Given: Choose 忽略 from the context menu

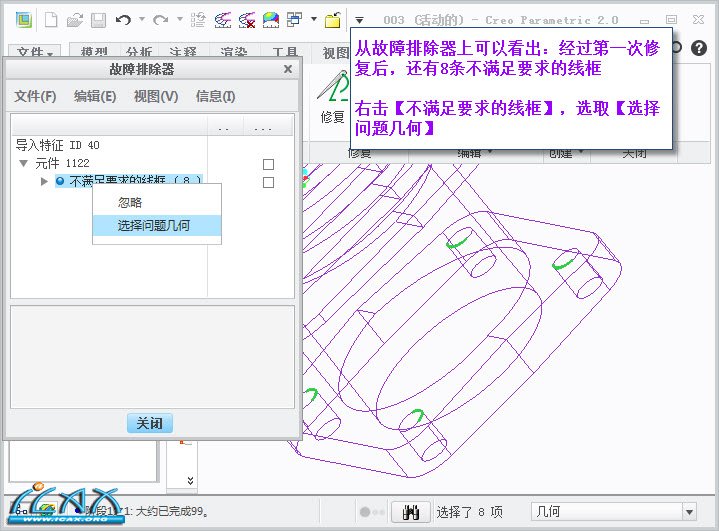Looking at the screenshot, I should click(x=130, y=202).
